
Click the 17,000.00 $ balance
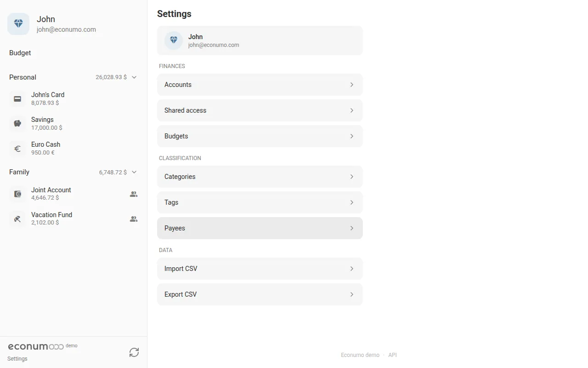point(47,128)
